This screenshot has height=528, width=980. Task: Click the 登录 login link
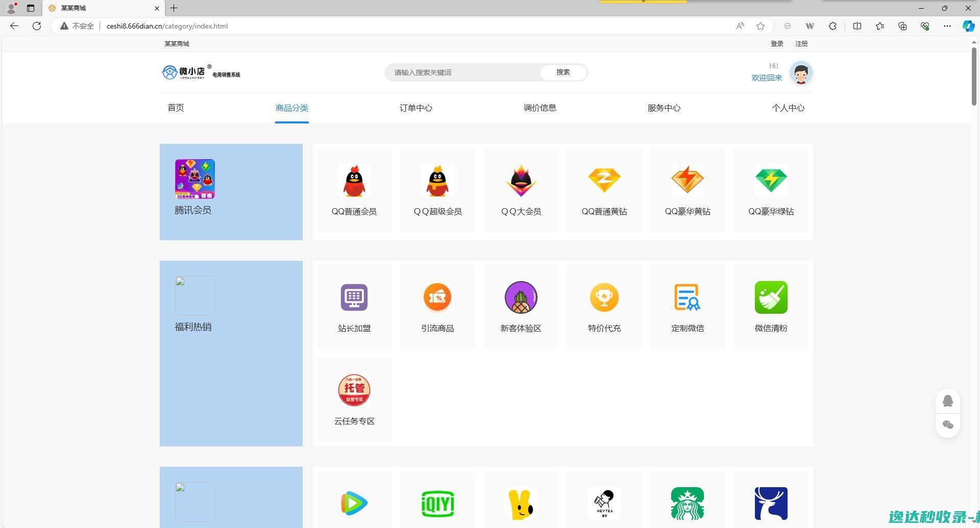[x=777, y=44]
